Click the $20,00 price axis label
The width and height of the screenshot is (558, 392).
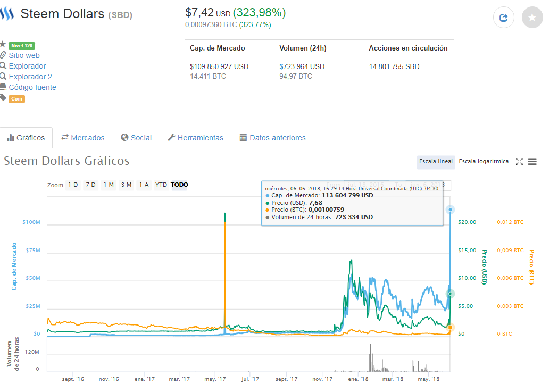[x=467, y=222]
